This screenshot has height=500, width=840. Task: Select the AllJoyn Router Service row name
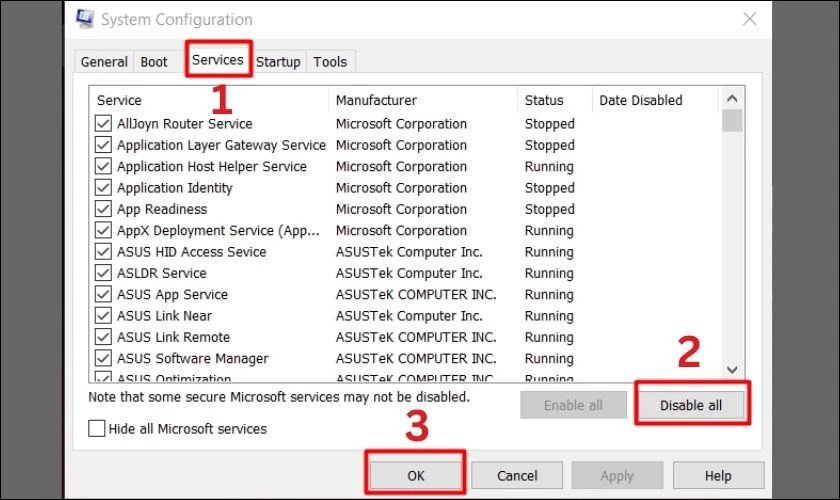(x=185, y=124)
